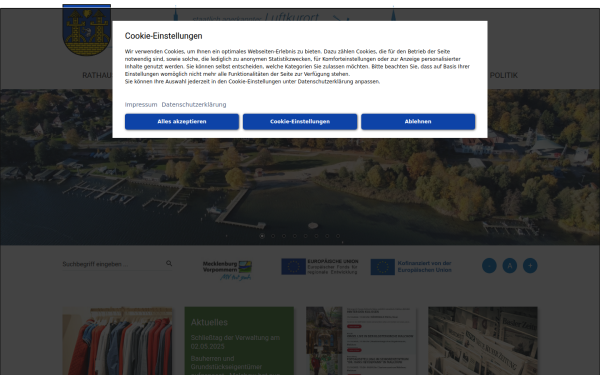The image size is (600, 375).
Task: Click the town coat of arms logo
Action: tap(87, 30)
